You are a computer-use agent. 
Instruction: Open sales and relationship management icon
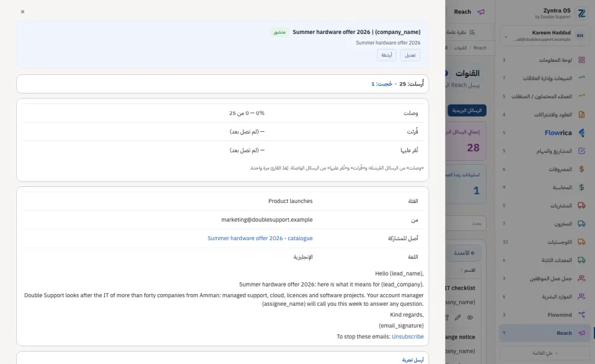[x=581, y=78]
